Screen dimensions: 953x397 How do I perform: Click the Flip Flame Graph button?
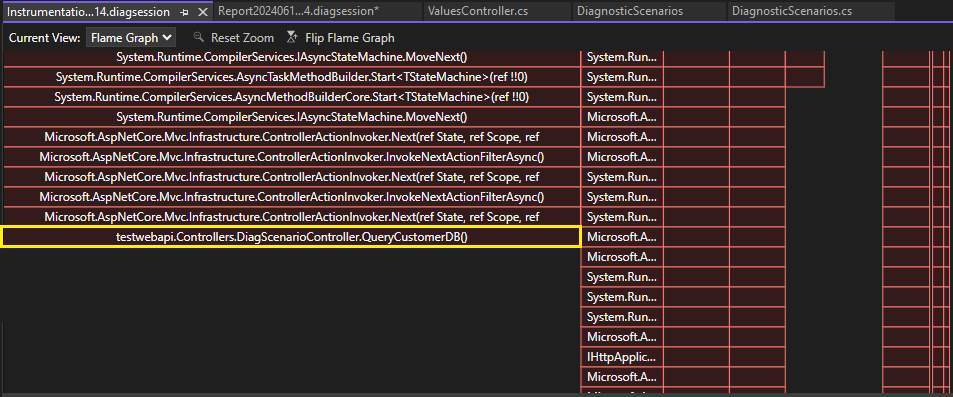(x=340, y=38)
